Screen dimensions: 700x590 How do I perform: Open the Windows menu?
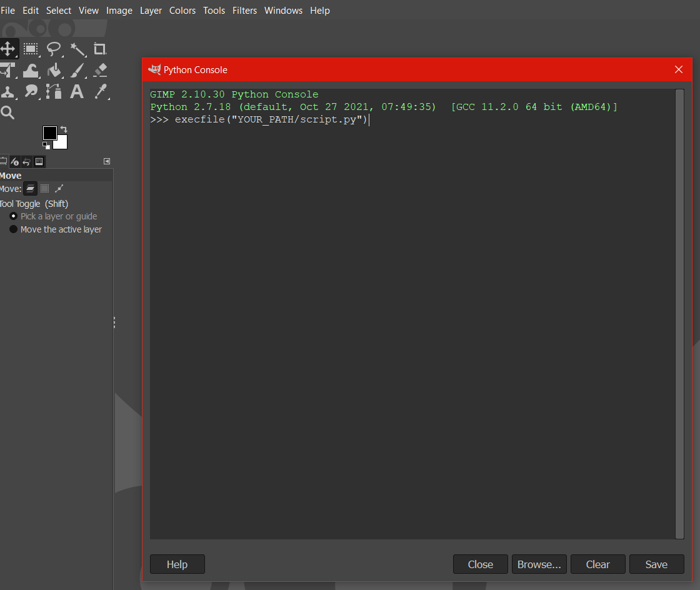284,10
